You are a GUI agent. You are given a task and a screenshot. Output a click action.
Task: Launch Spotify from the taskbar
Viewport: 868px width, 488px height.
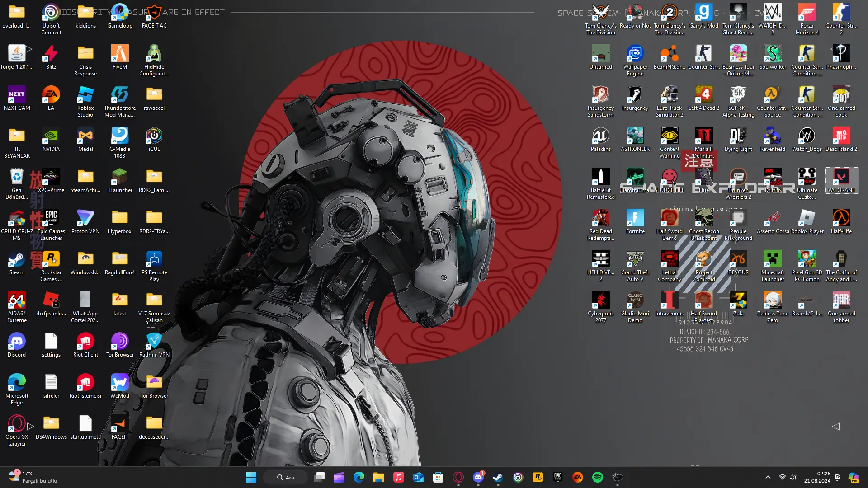coord(598,477)
